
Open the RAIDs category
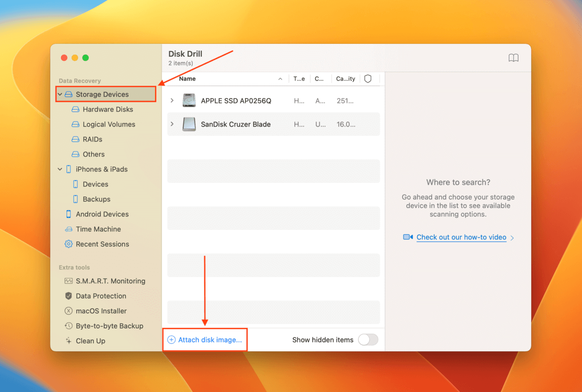coord(93,140)
